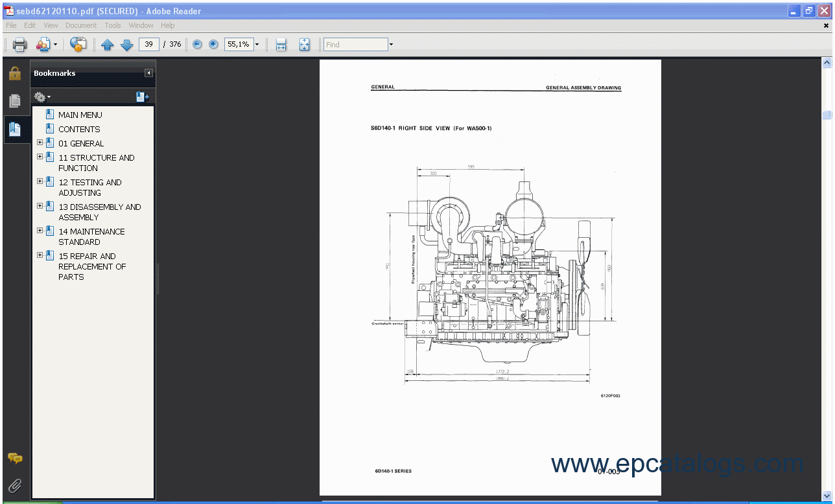Select the 01 GENERAL bookmark
The width and height of the screenshot is (835, 504).
click(x=81, y=143)
